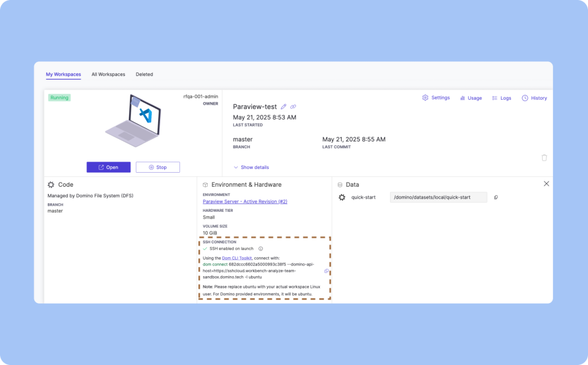Image resolution: width=588 pixels, height=365 pixels.
Task: Click SSH enabled info icon
Action: [x=261, y=249]
